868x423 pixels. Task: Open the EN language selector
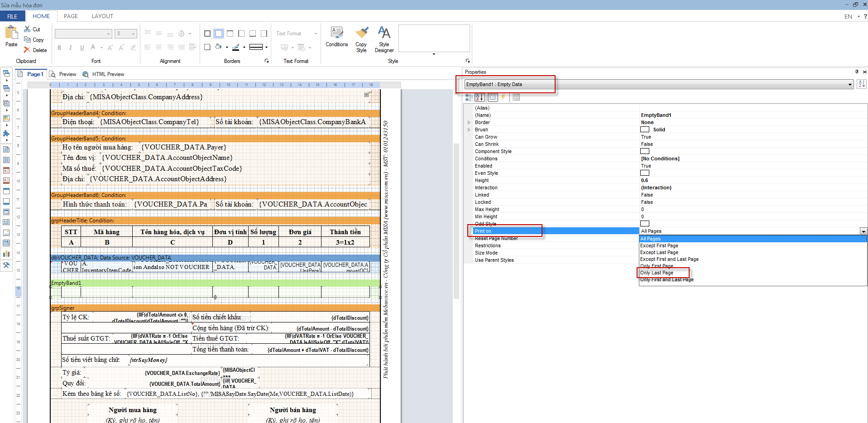click(x=851, y=16)
